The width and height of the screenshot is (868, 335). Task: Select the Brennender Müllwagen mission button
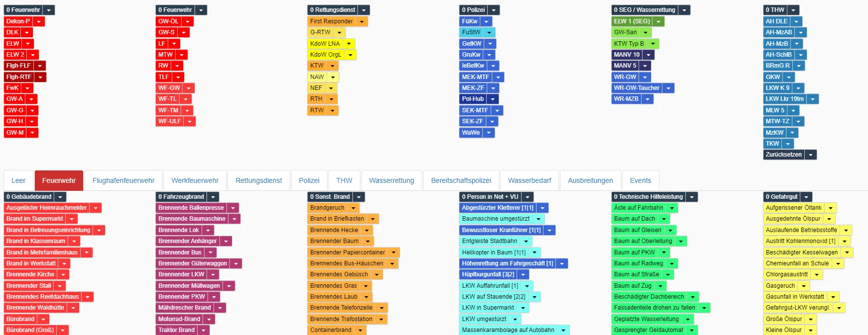(189, 286)
